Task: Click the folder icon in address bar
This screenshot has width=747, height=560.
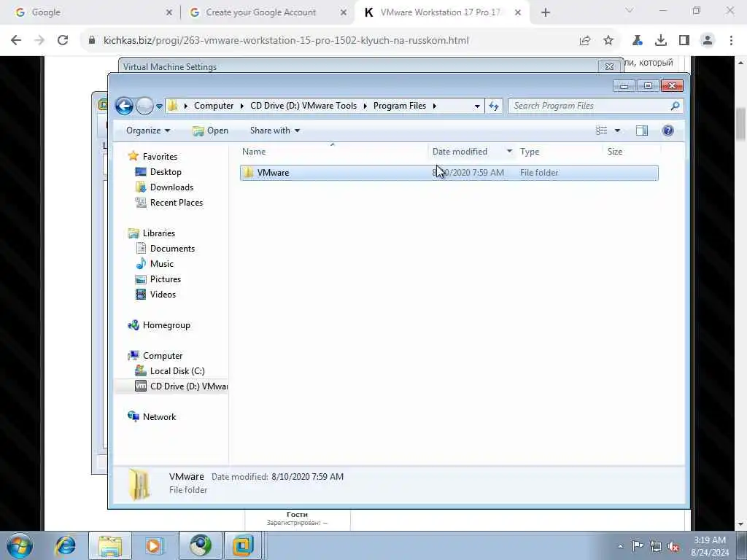Action: pos(173,106)
